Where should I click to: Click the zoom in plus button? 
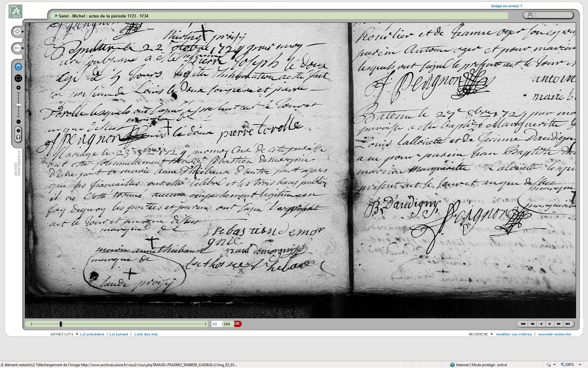[18, 88]
